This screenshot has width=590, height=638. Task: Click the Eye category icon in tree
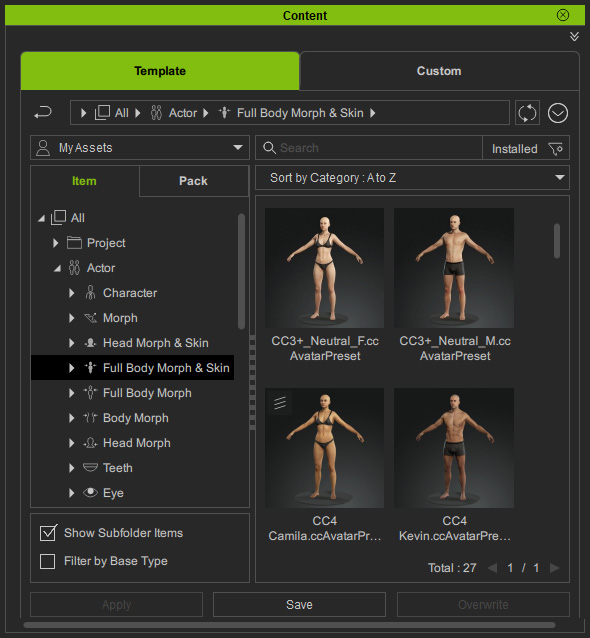click(x=90, y=493)
